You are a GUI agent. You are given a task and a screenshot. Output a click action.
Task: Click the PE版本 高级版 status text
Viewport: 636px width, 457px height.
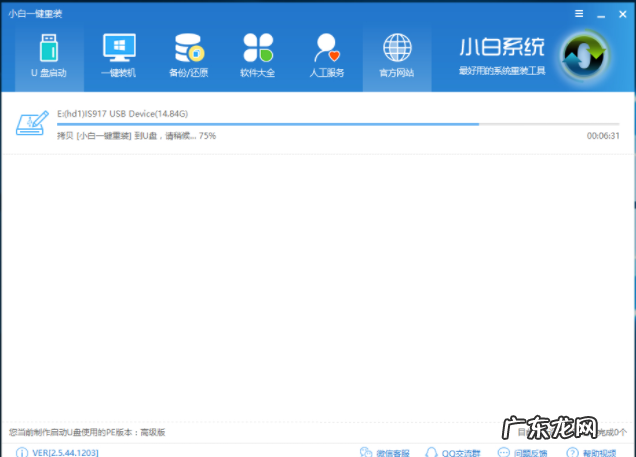[87, 432]
